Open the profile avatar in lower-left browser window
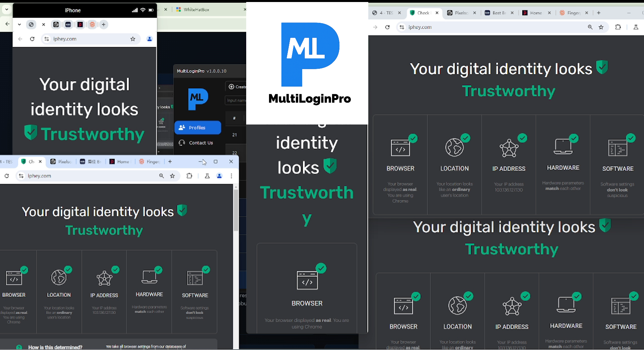Viewport: 644px width, 350px height. (219, 176)
